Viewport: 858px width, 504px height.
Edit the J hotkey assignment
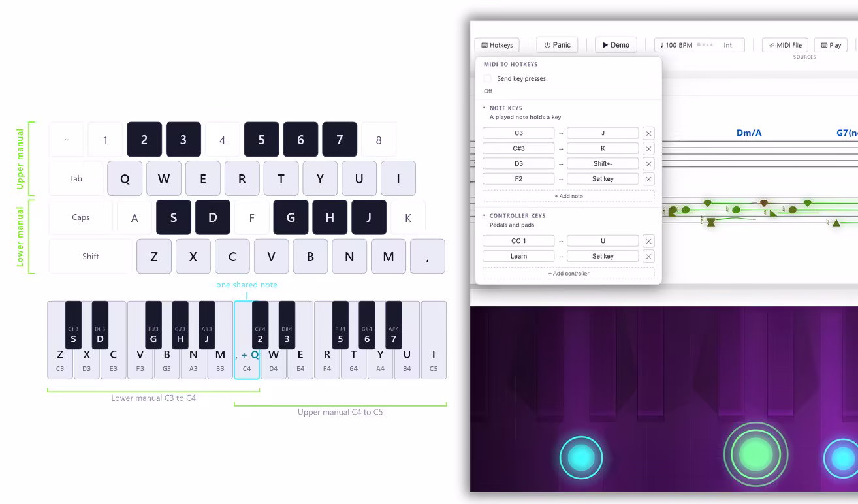point(603,133)
